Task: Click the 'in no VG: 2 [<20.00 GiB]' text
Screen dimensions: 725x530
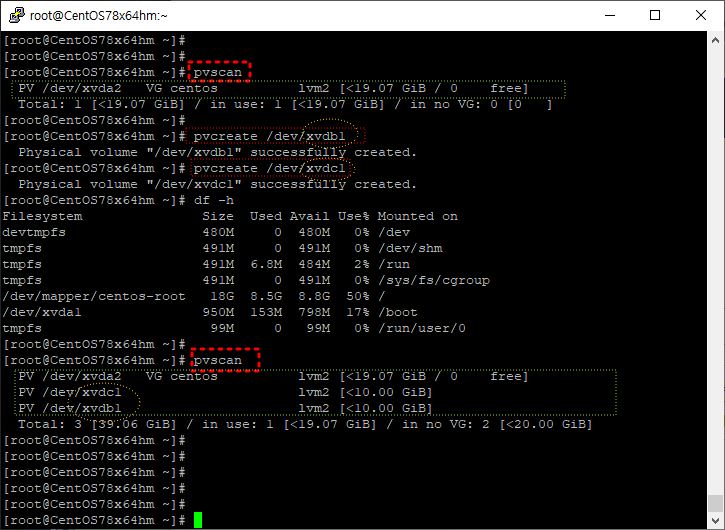Action: coord(497,425)
